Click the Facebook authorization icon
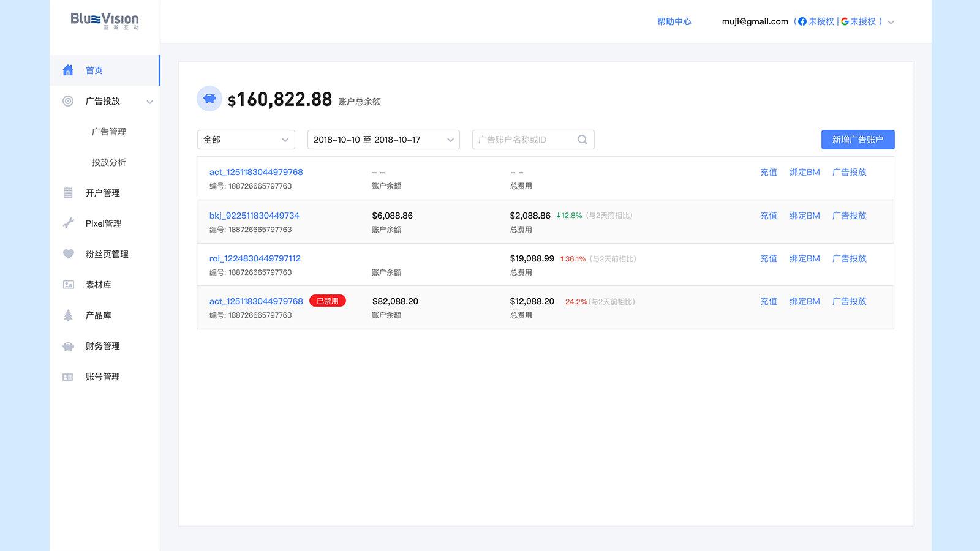 tap(802, 21)
